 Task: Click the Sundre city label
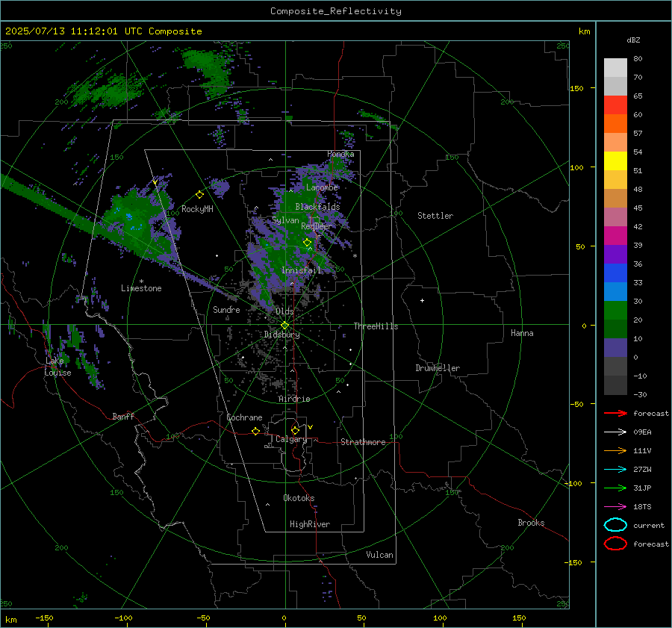[x=226, y=310]
